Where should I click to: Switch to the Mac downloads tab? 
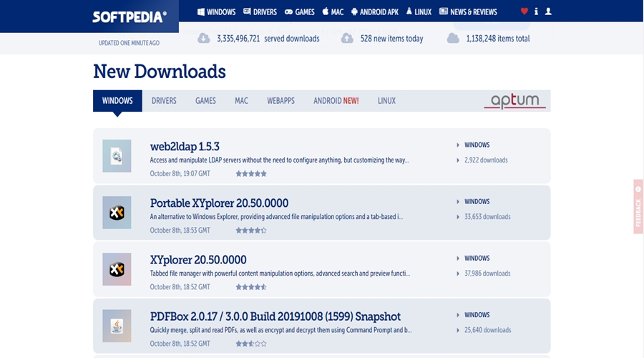click(x=241, y=101)
